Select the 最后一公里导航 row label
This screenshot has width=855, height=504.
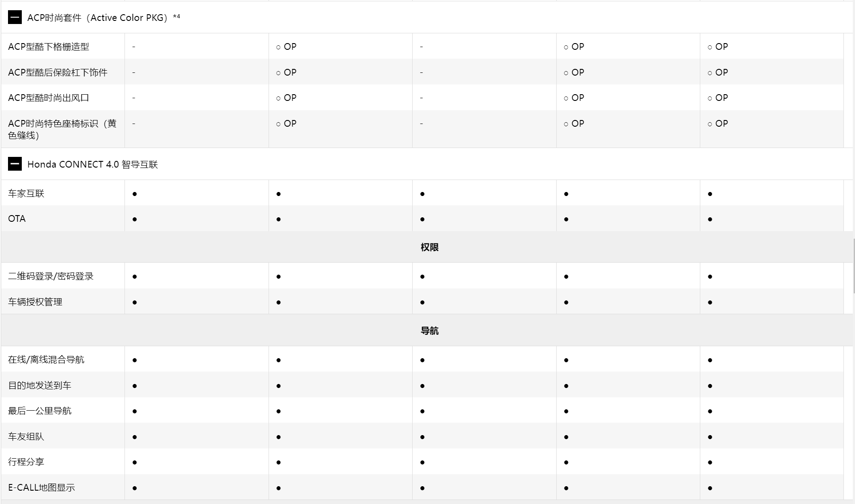coord(40,411)
